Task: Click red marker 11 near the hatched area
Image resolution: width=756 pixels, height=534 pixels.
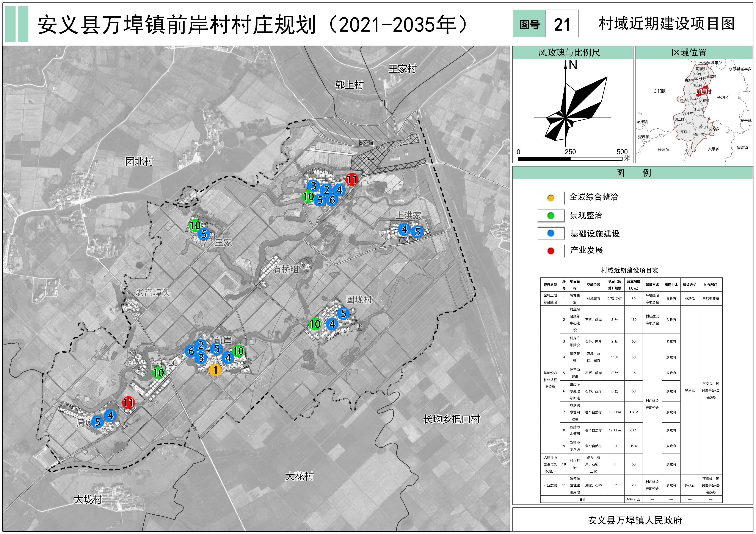Action: point(352,179)
